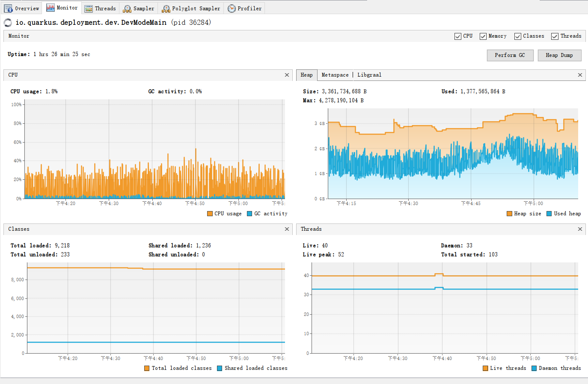The height and width of the screenshot is (384, 588).
Task: Select the Heap tab
Action: point(306,75)
